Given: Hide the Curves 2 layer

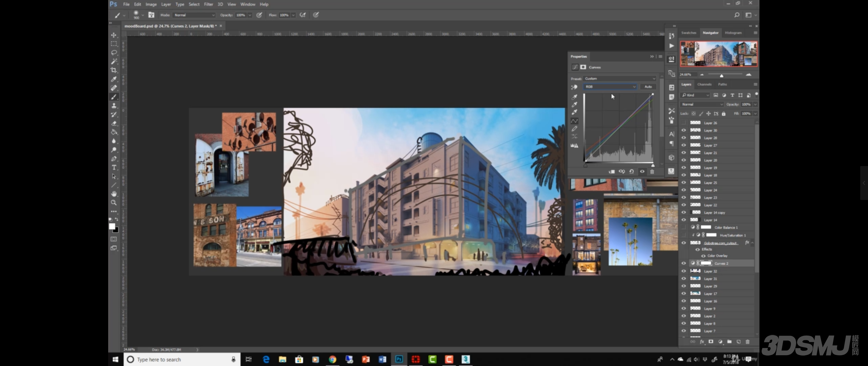Looking at the screenshot, I should (x=684, y=263).
